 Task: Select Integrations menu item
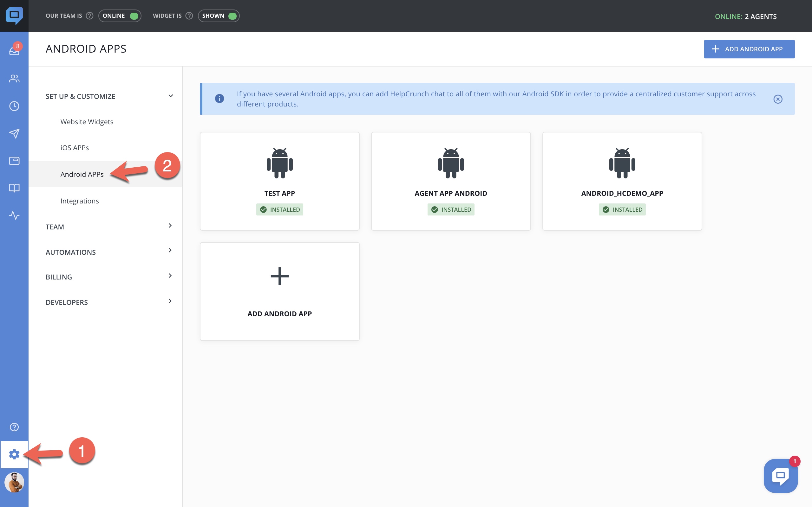[x=80, y=201]
